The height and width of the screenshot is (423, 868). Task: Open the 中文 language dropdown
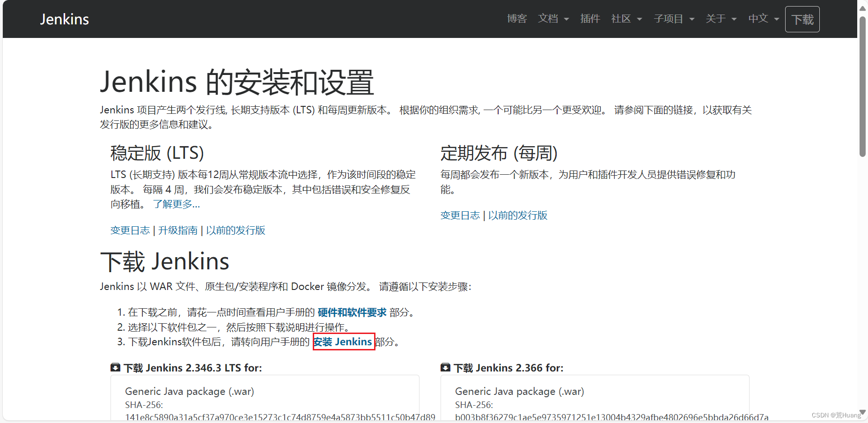click(x=764, y=19)
